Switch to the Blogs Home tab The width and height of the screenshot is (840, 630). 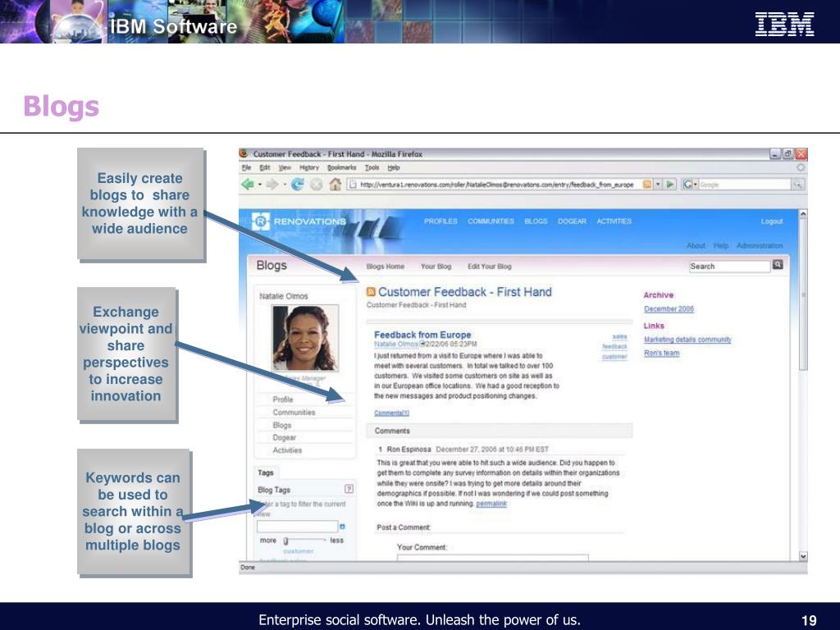386,267
